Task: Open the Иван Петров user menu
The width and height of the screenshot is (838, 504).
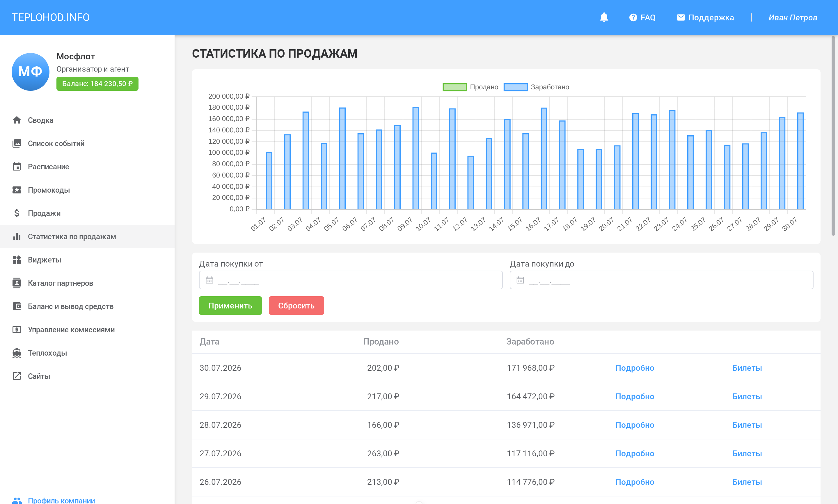Action: coord(793,17)
